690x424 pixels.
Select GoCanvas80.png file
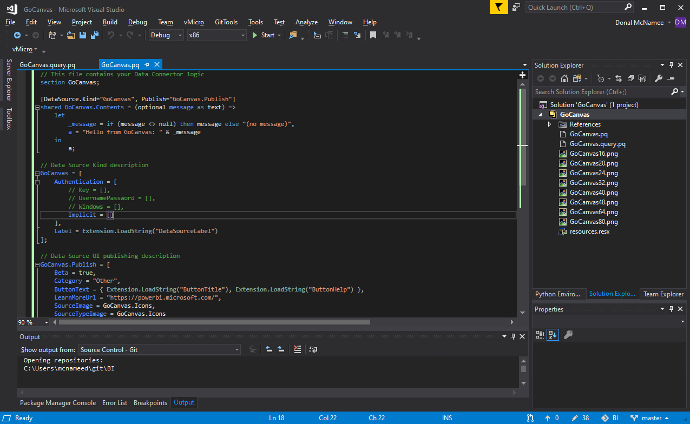(x=593, y=222)
